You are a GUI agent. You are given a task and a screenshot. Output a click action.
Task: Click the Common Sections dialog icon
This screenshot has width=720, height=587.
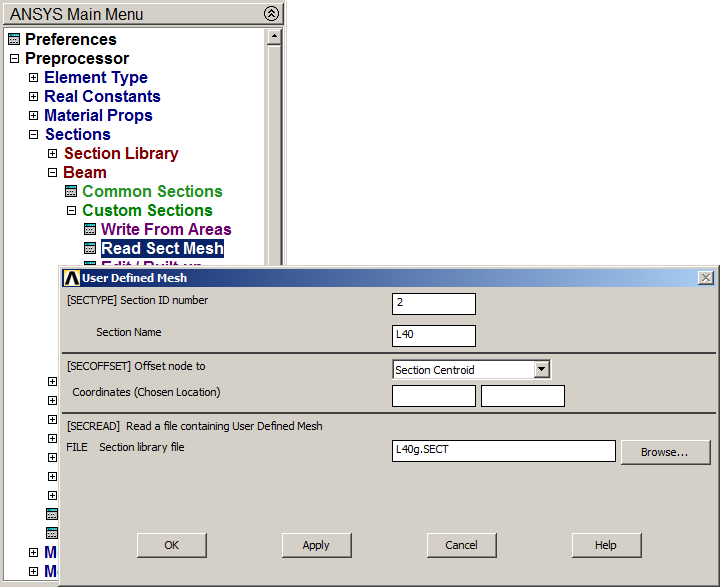pyautogui.click(x=71, y=192)
